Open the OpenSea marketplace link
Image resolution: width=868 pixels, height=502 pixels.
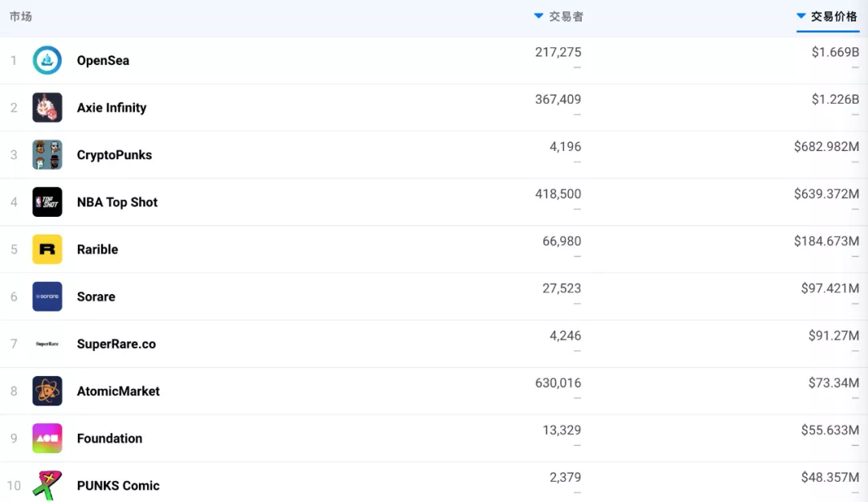[x=103, y=60]
